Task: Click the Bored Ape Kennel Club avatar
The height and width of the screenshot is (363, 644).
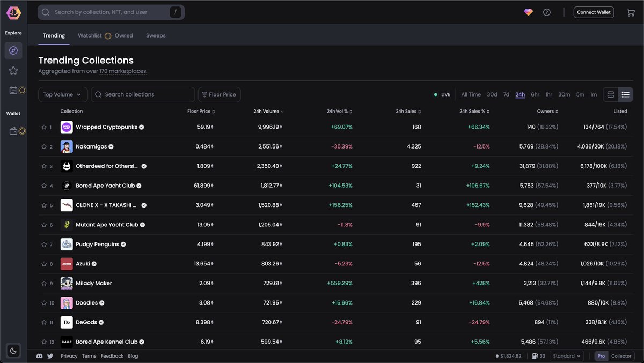Action: point(67,342)
